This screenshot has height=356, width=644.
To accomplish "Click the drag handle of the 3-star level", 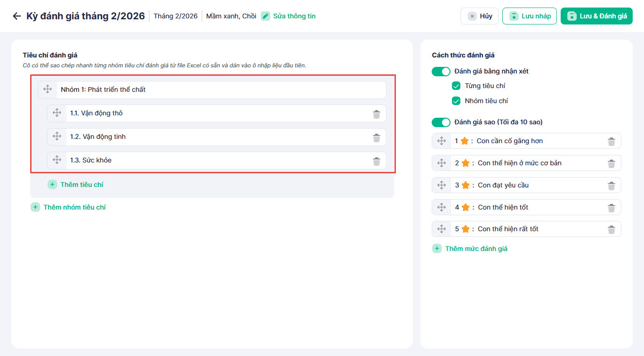I will pyautogui.click(x=442, y=185).
